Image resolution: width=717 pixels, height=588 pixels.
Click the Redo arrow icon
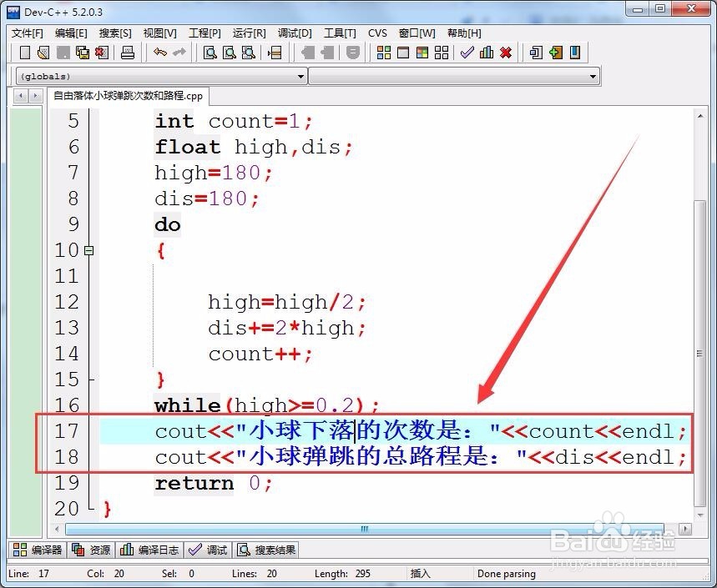tap(179, 53)
